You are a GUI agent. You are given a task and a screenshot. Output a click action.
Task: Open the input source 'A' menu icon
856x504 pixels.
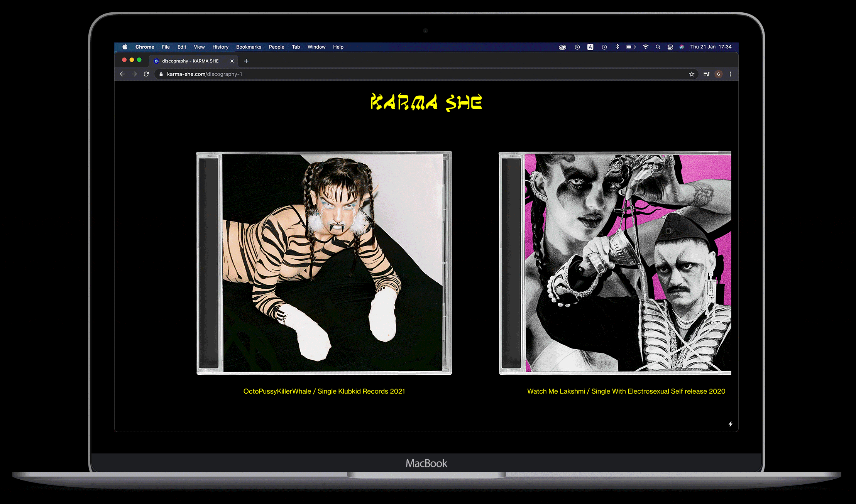[590, 47]
